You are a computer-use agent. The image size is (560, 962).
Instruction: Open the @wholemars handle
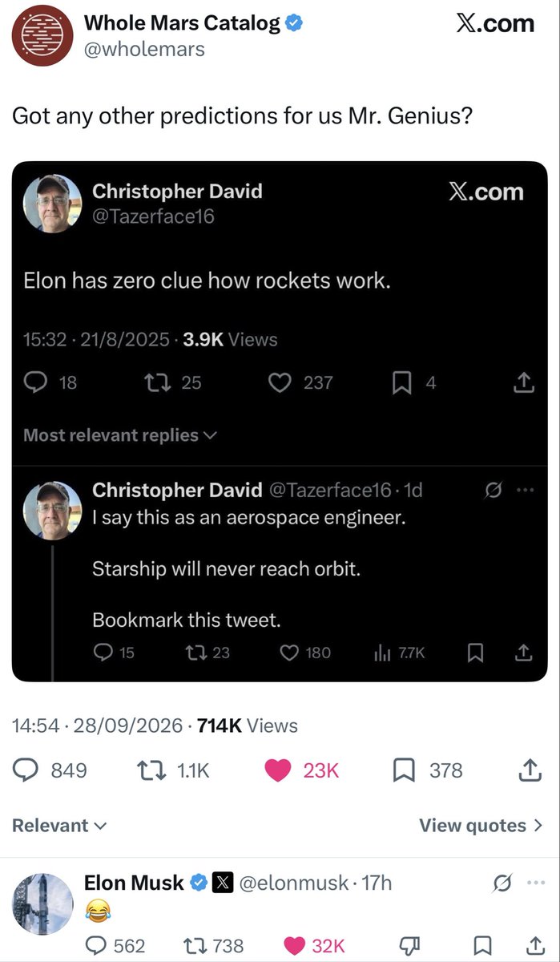(x=144, y=49)
